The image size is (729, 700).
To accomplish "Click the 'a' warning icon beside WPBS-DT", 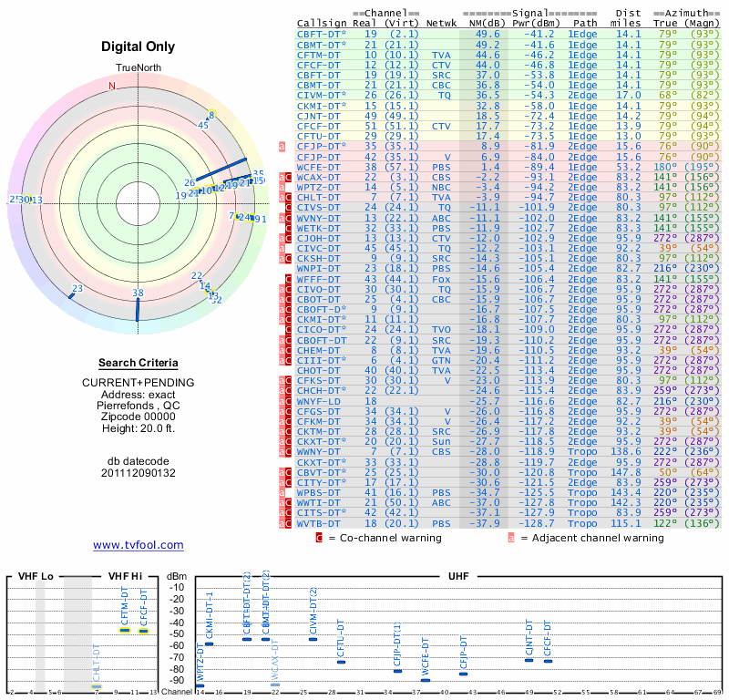I will pyautogui.click(x=282, y=492).
